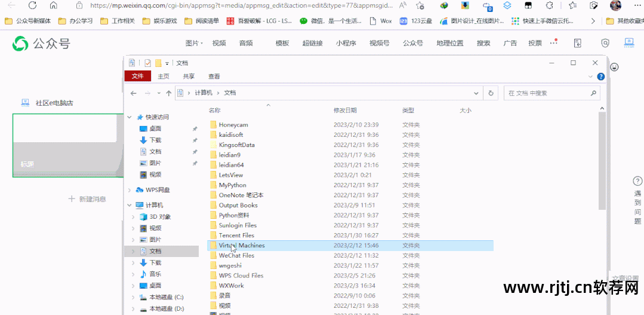Click the back arrow in Explorer

tap(134, 93)
